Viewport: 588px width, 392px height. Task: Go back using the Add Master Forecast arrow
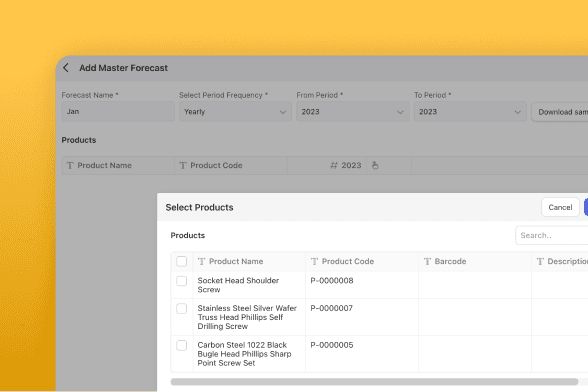[x=66, y=68]
